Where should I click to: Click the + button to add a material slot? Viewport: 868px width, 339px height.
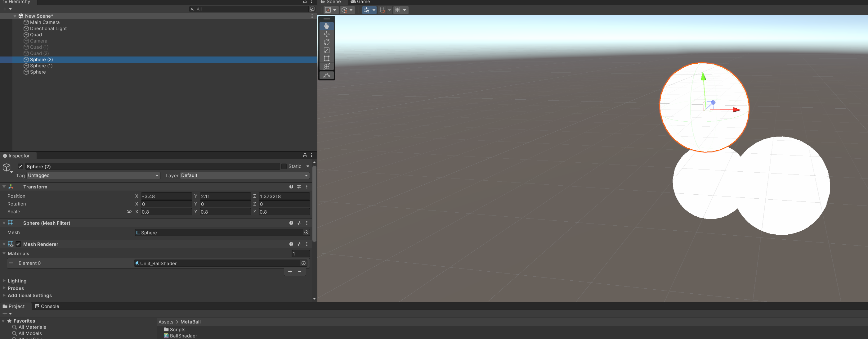click(x=290, y=272)
